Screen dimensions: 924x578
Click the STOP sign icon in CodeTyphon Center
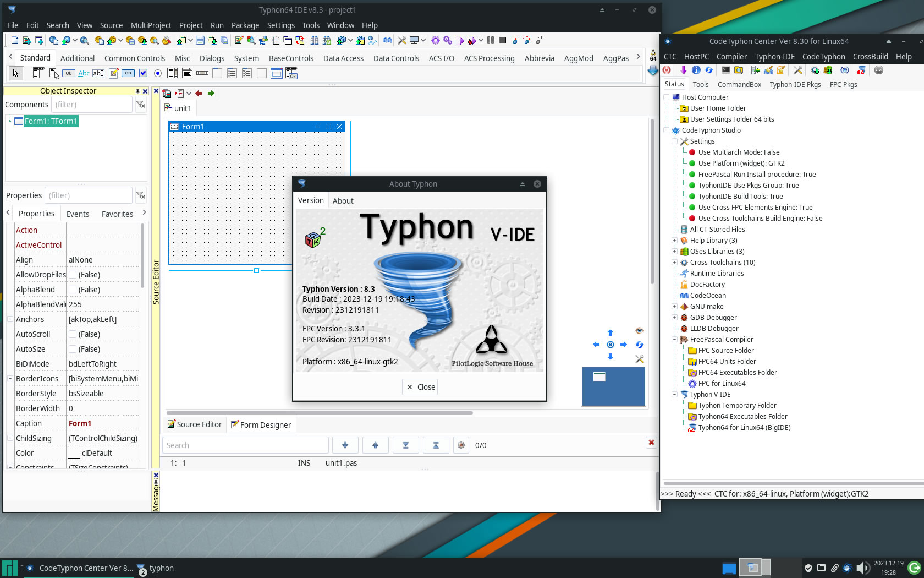(879, 70)
